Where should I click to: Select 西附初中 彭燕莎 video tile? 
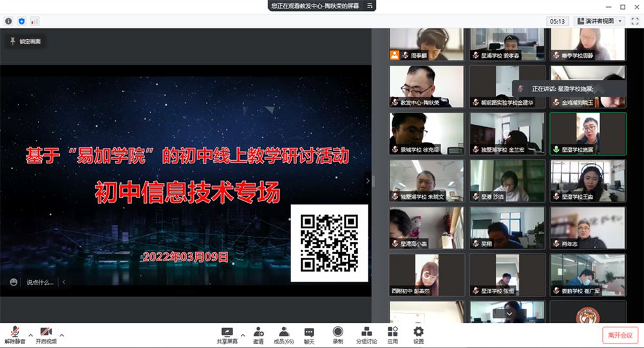click(x=427, y=275)
